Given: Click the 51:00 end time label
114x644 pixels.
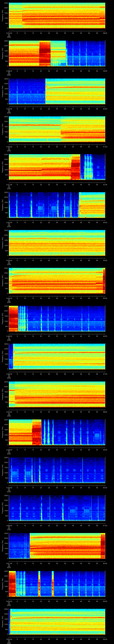Looking at the screenshot, I should pyautogui.click(x=105, y=525).
